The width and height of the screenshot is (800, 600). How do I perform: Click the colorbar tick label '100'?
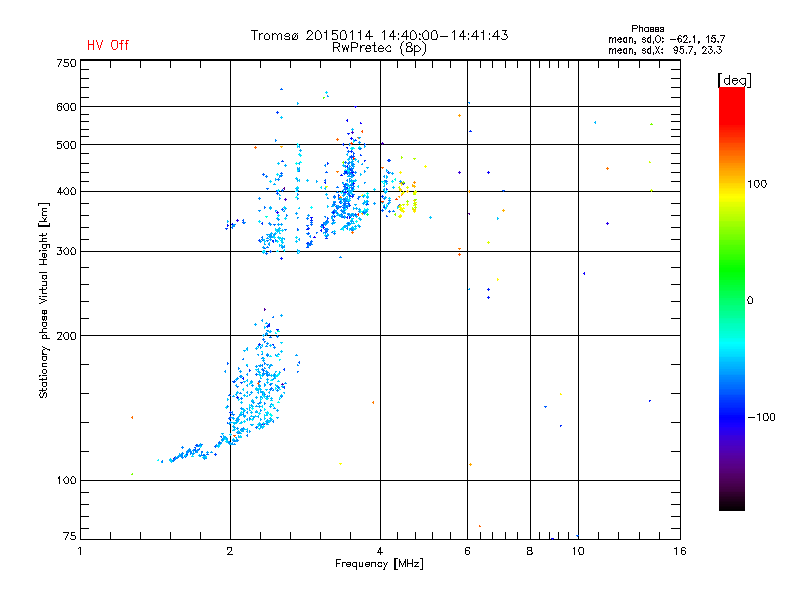tap(757, 184)
